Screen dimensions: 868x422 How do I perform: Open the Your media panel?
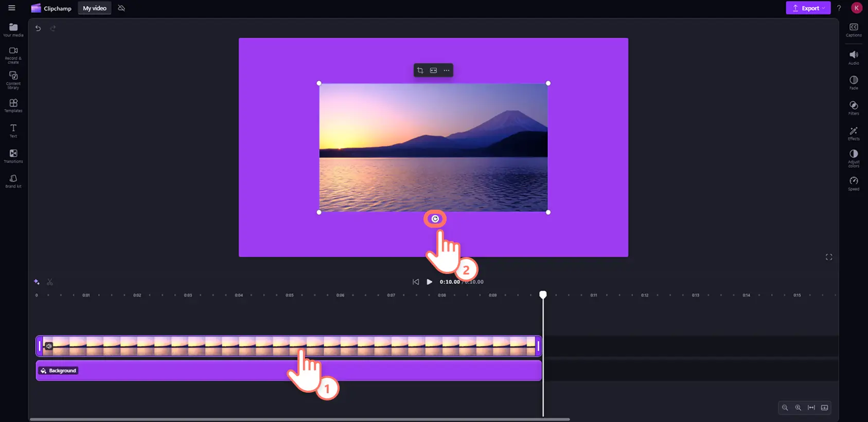point(13,30)
